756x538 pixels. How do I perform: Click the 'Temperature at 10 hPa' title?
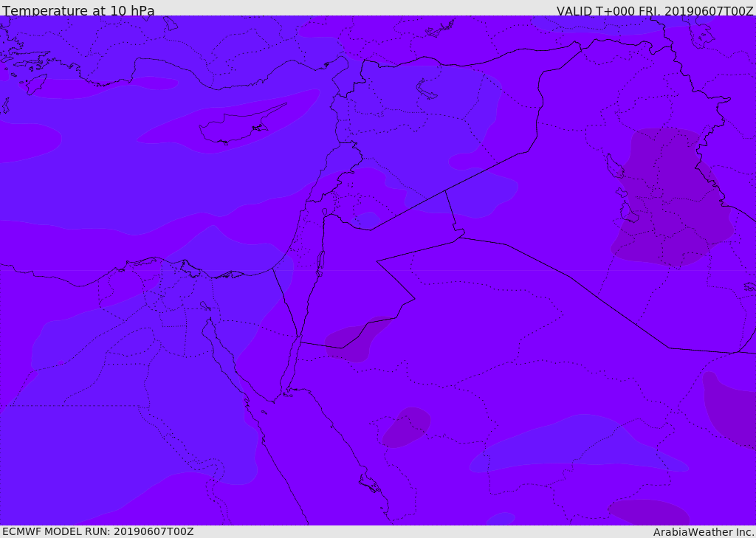(x=78, y=10)
